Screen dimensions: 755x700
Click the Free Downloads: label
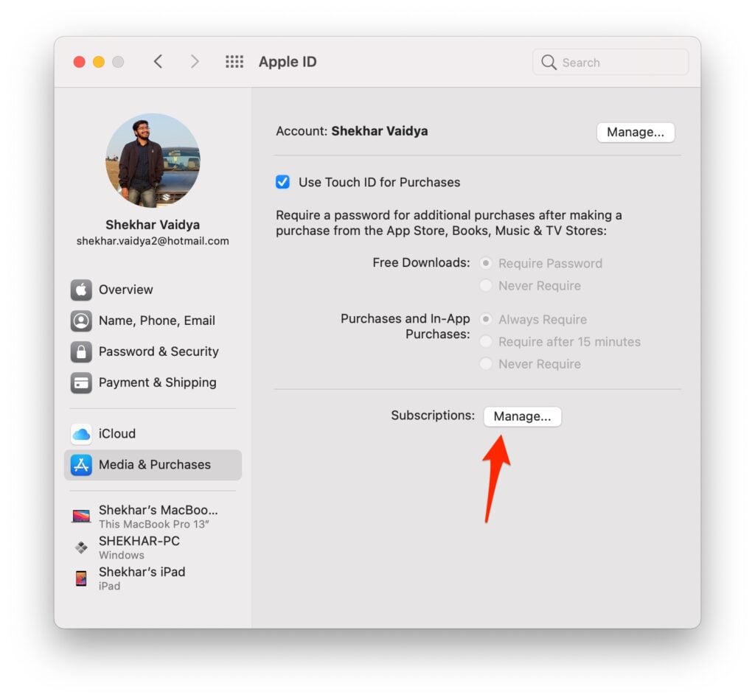(421, 262)
